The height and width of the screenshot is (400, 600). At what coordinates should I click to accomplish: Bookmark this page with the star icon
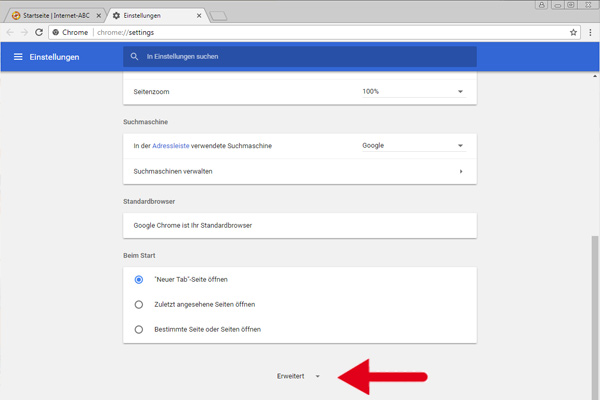point(573,32)
